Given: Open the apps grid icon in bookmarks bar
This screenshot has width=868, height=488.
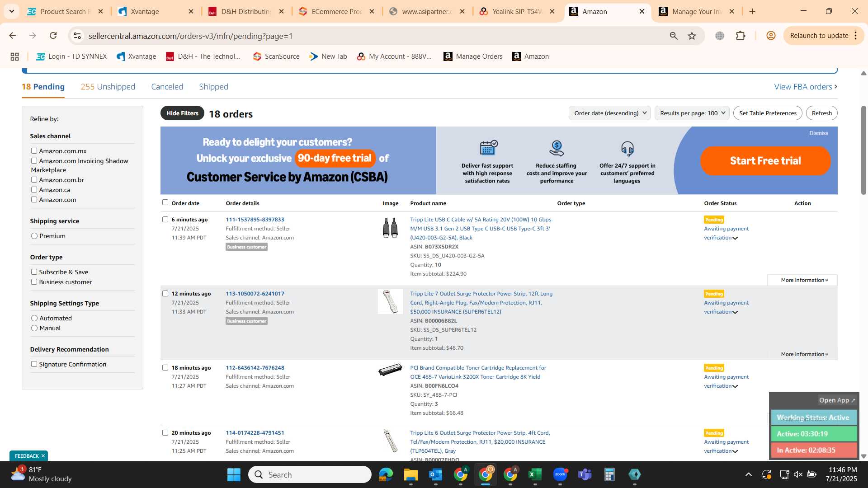Looking at the screenshot, I should click(14, 56).
